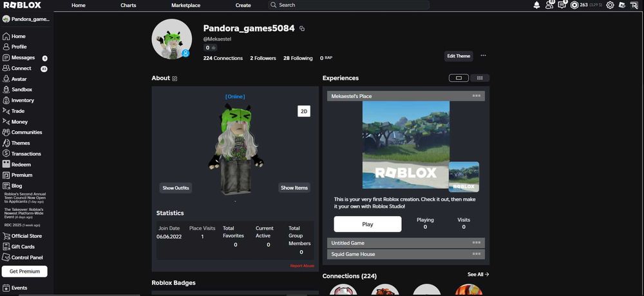
Task: Click the small ROBLOX preview thumbnail
Action: [x=464, y=177]
